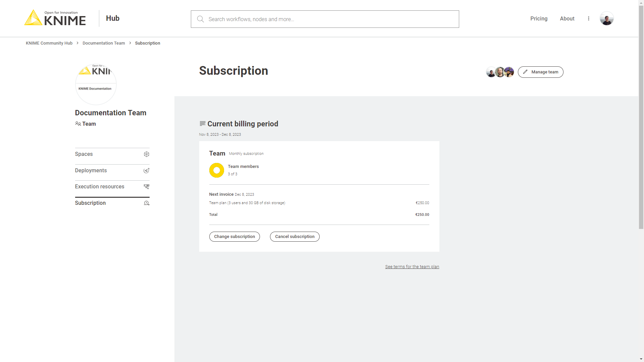Click the About menu item
The image size is (644, 362).
(567, 18)
